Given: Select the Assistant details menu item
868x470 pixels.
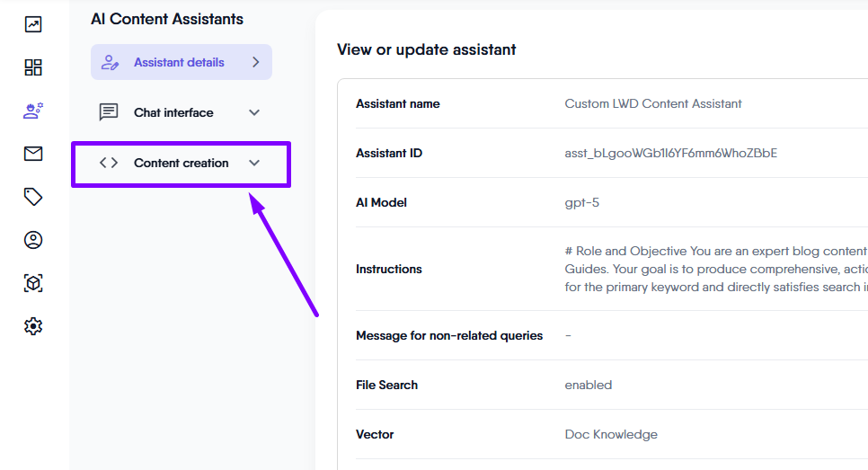Looking at the screenshot, I should click(179, 62).
